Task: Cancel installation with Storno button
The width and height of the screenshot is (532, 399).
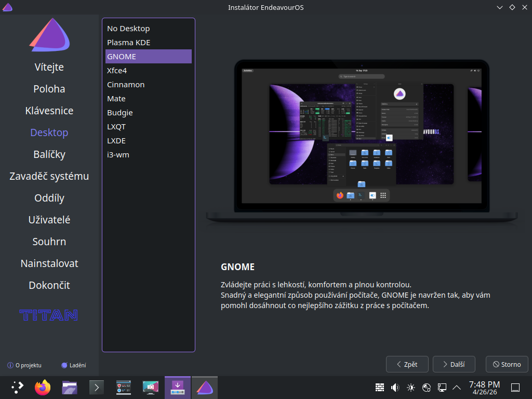Action: [507, 364]
